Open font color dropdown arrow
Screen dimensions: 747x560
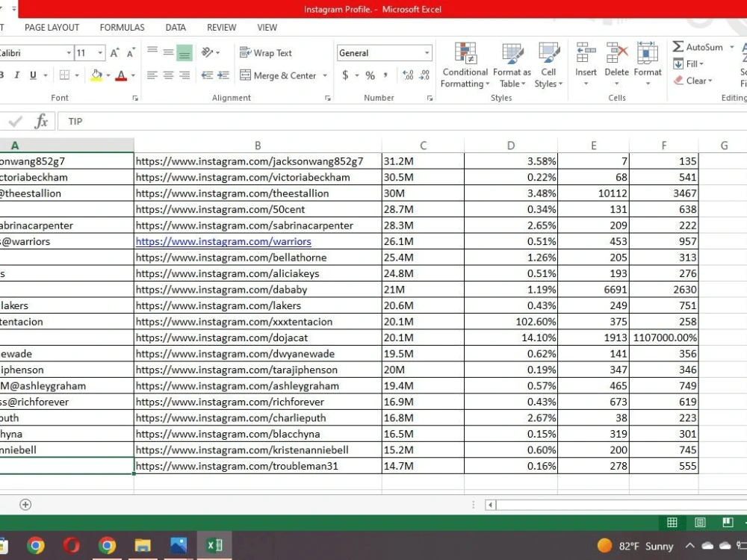pyautogui.click(x=133, y=75)
